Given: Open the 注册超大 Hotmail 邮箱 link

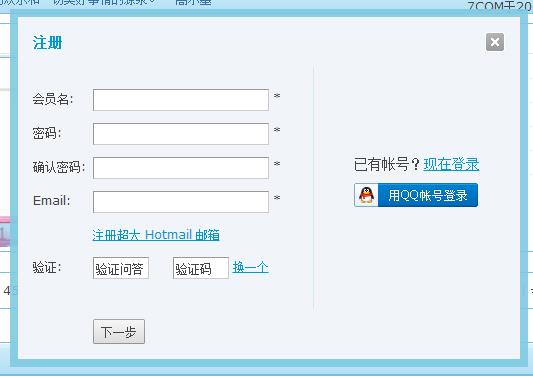Looking at the screenshot, I should [156, 235].
